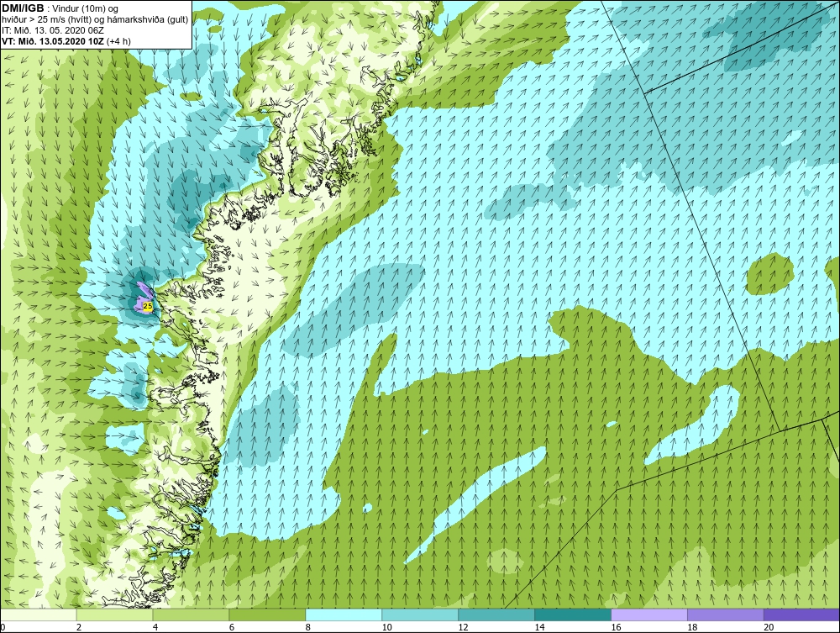
Task: Click the 20+ m/s deep purple legend swatch
Action: pos(801,615)
